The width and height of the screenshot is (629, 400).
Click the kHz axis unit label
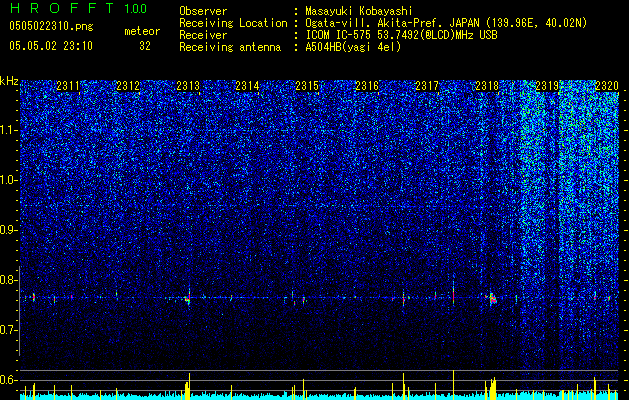9,81
